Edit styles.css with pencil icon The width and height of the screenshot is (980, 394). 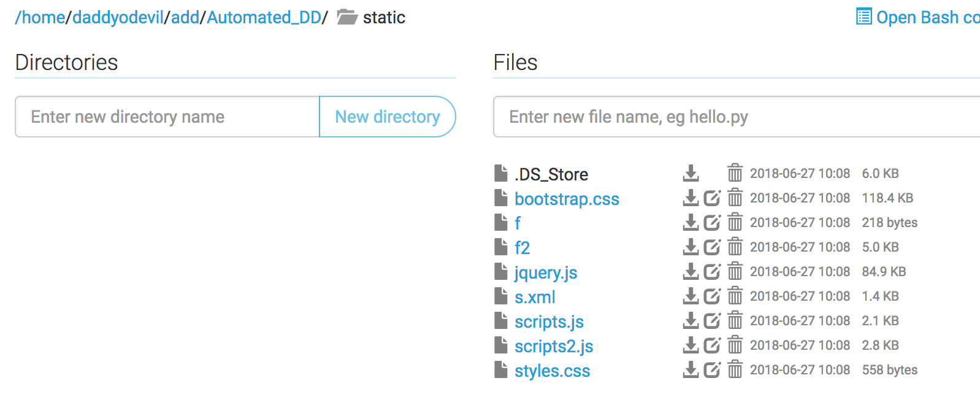click(x=712, y=370)
